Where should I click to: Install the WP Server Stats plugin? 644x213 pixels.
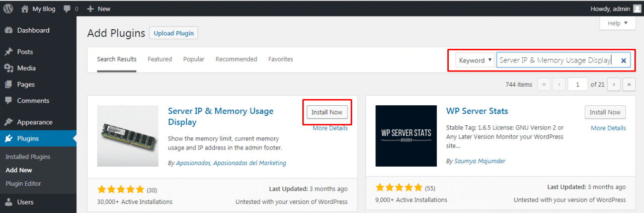[605, 112]
